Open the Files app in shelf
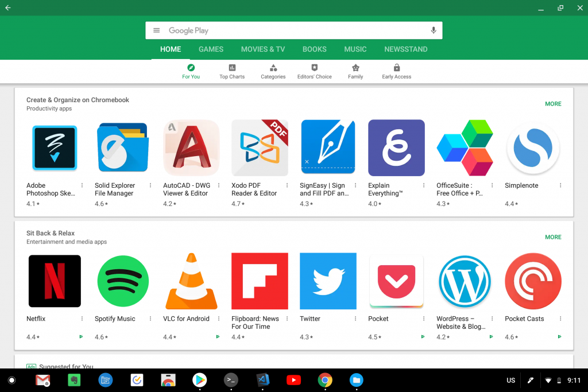The image size is (588, 392). [356, 380]
